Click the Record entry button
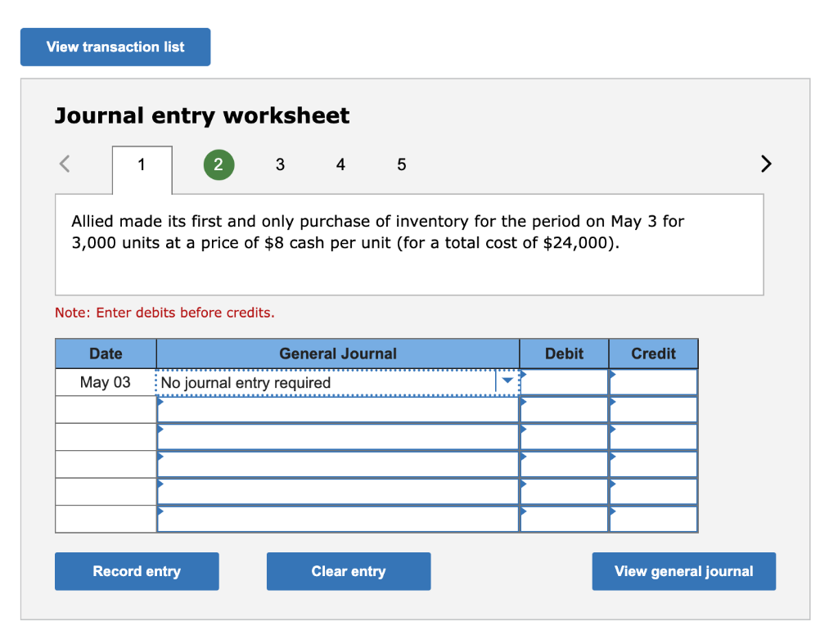838x644 pixels. click(x=137, y=571)
